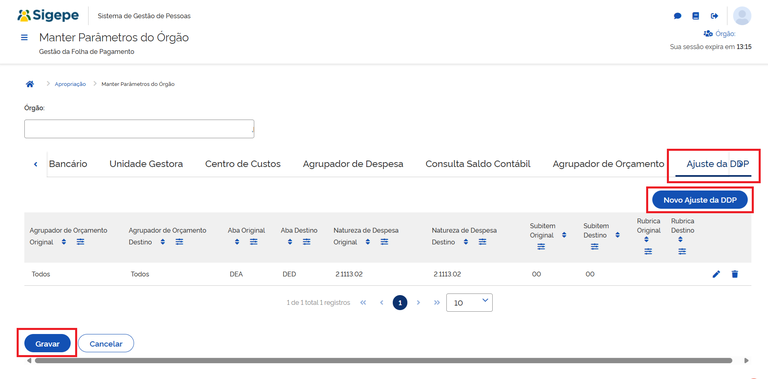Go to last page of records
The image size is (768, 379).
click(x=436, y=303)
